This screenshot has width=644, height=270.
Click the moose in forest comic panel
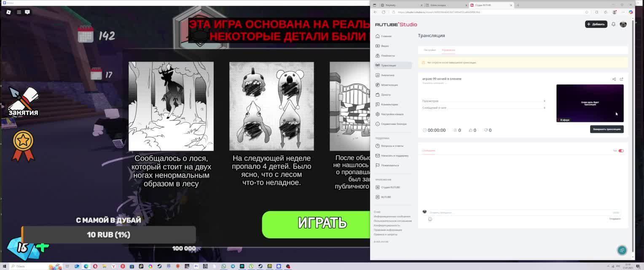tap(171, 106)
